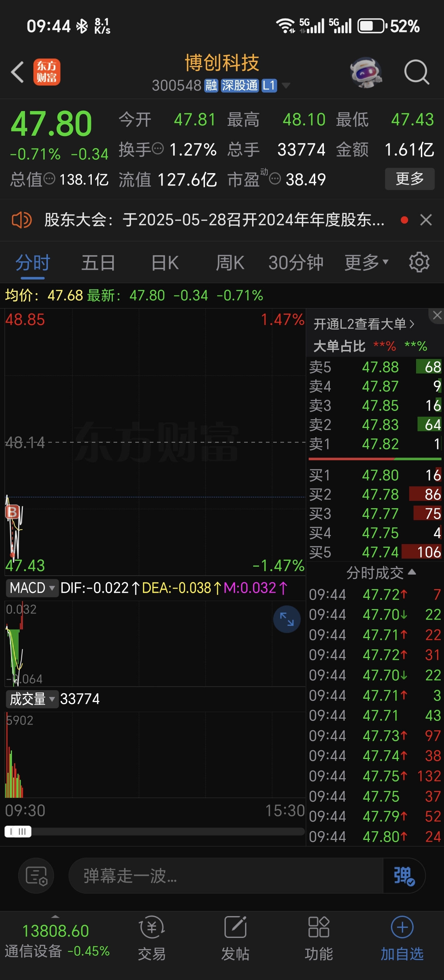Expand chart to fullscreen icon

(x=287, y=619)
